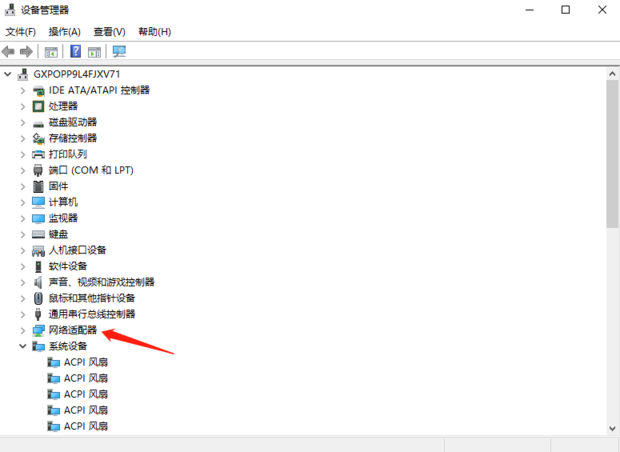This screenshot has height=452, width=620.
Task: Expand the 键盘 chevron
Action: click(23, 235)
